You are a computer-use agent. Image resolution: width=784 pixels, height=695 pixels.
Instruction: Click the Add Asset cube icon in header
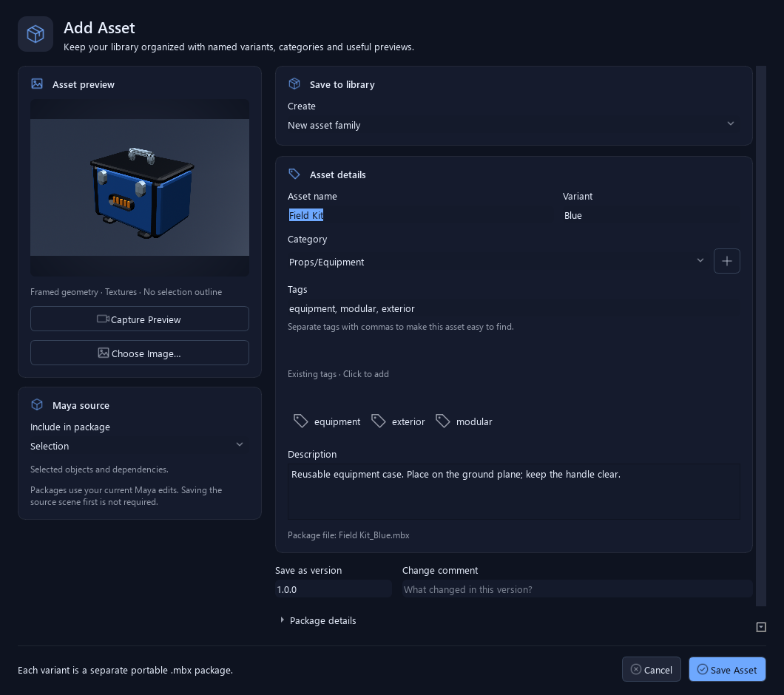tap(36, 34)
